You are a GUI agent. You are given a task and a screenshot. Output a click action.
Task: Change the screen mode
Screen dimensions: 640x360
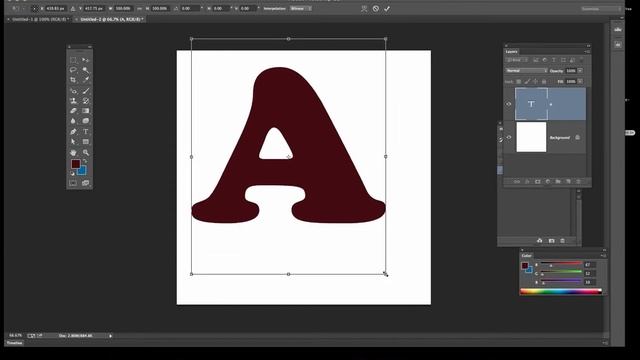click(x=86, y=183)
